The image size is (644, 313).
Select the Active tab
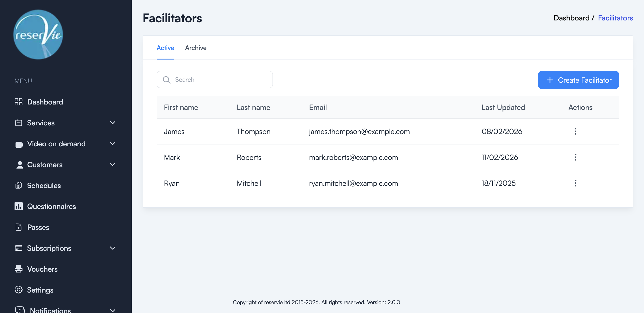click(x=165, y=48)
